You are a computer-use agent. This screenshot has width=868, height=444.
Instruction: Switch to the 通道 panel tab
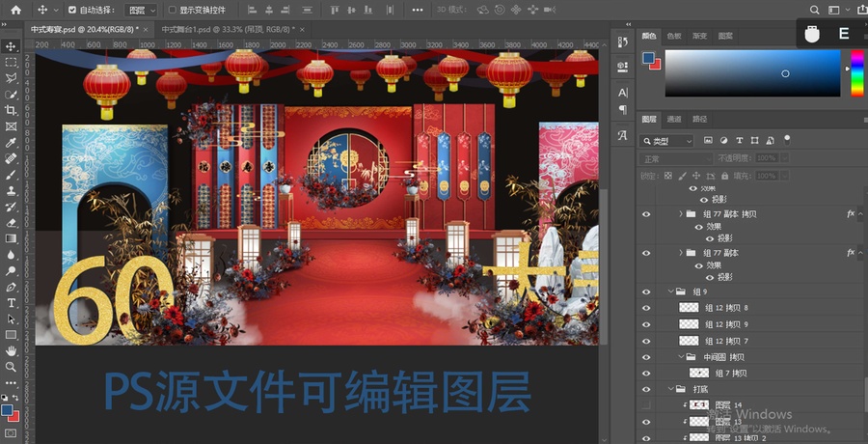[x=674, y=119]
